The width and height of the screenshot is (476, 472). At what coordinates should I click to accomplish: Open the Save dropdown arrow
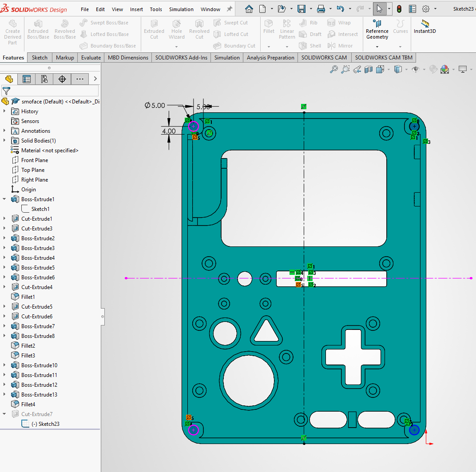click(x=311, y=9)
